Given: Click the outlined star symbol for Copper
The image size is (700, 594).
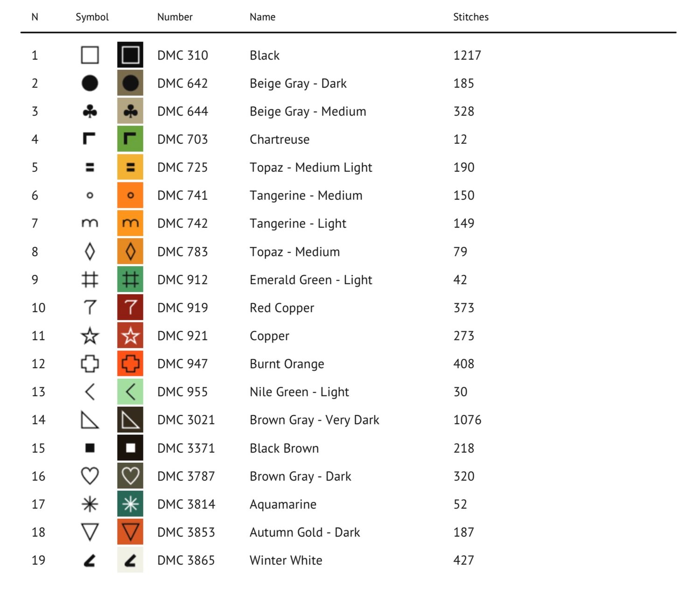Looking at the screenshot, I should (90, 336).
